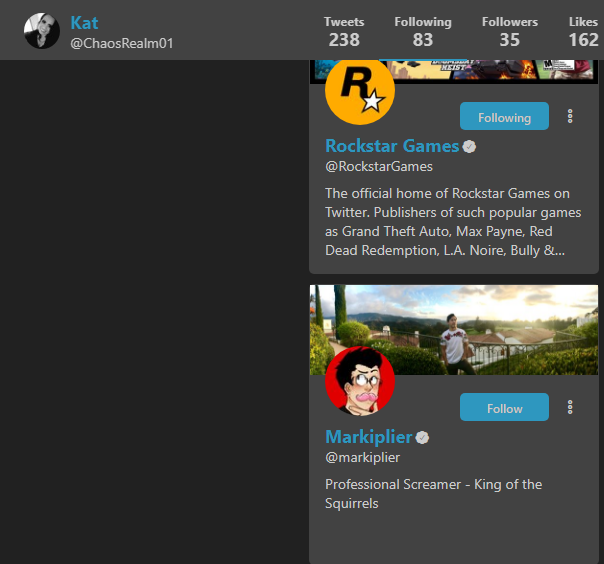Image resolution: width=604 pixels, height=564 pixels.
Task: Open more options for Markiplier
Action: (x=570, y=407)
